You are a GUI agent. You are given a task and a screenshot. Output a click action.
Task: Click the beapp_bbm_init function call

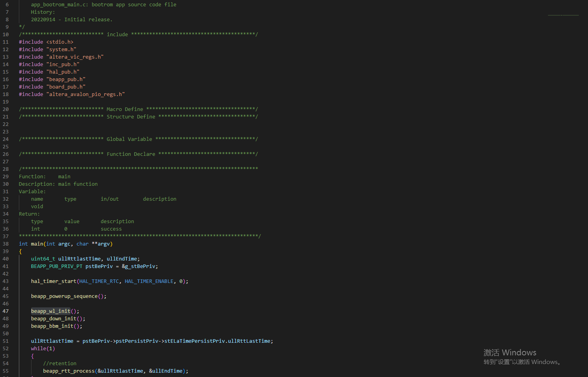[52, 326]
